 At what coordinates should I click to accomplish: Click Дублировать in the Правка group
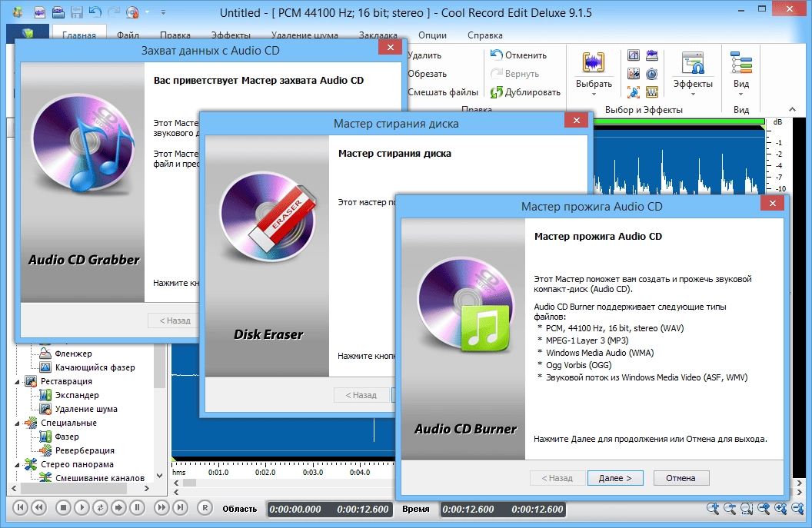pyautogui.click(x=526, y=92)
